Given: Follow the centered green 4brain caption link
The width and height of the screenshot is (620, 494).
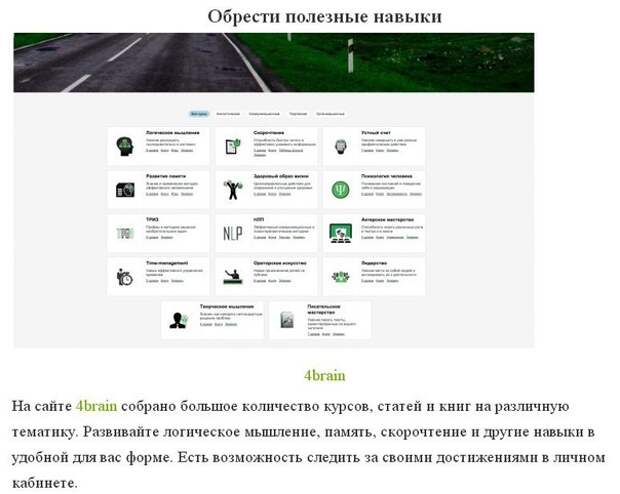Looking at the screenshot, I should pos(325,375).
